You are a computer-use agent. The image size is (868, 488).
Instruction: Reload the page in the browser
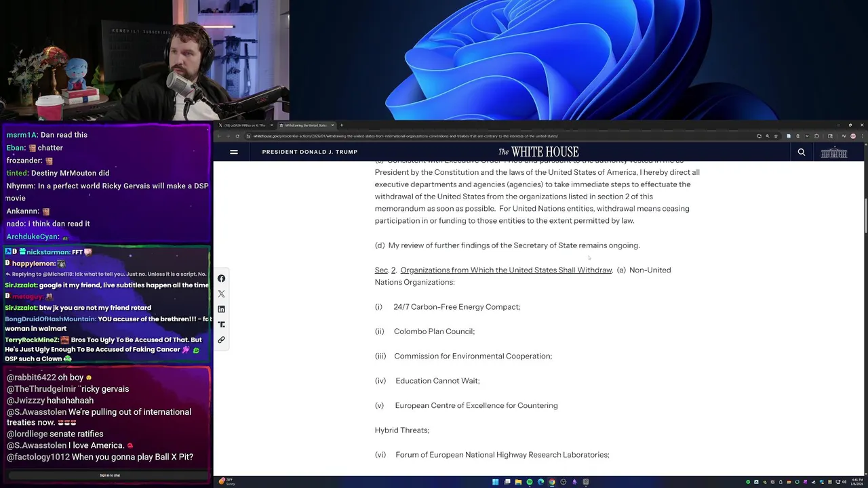coord(237,136)
